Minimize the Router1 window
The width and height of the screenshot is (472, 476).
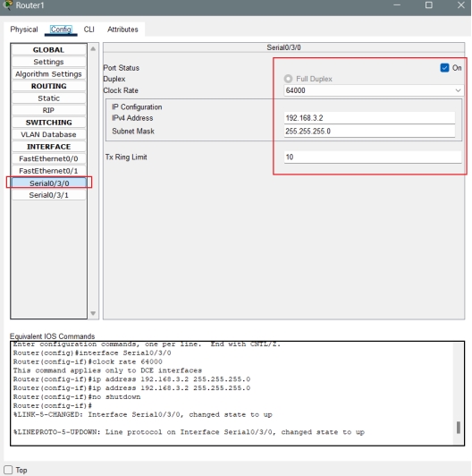[x=397, y=4]
